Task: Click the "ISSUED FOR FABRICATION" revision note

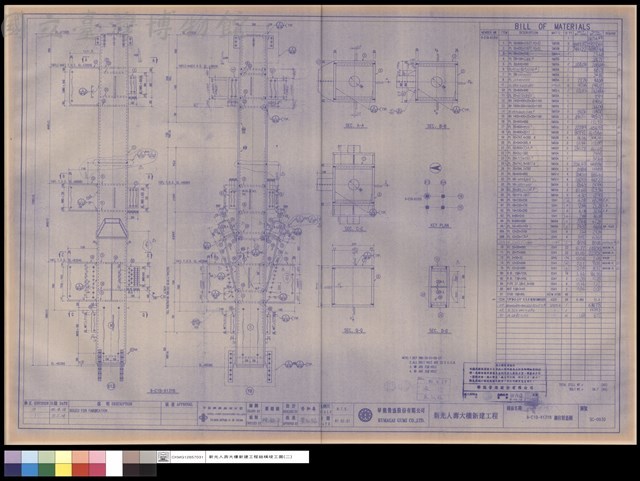Action: tap(89, 411)
